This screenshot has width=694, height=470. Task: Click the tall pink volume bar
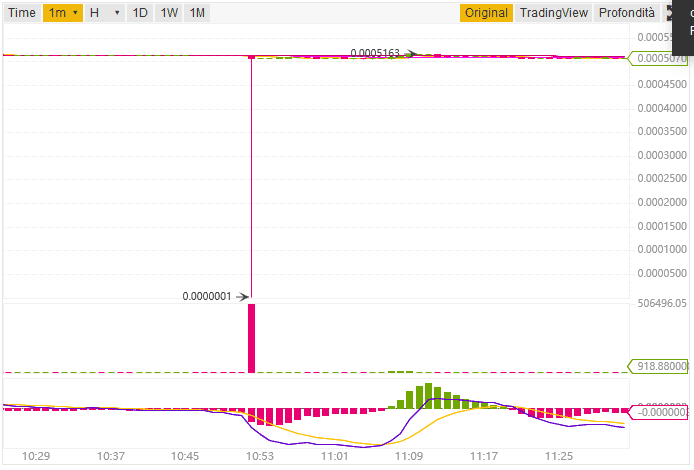[x=251, y=338]
